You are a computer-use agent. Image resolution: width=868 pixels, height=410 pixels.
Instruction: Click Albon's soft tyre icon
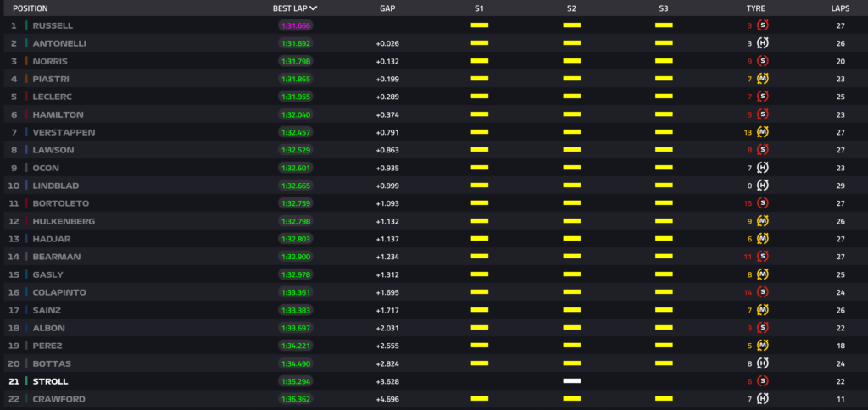coord(763,328)
